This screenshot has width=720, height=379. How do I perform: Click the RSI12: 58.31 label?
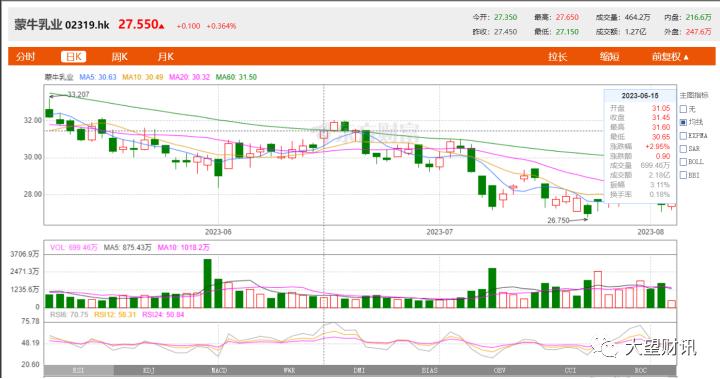[x=115, y=315]
